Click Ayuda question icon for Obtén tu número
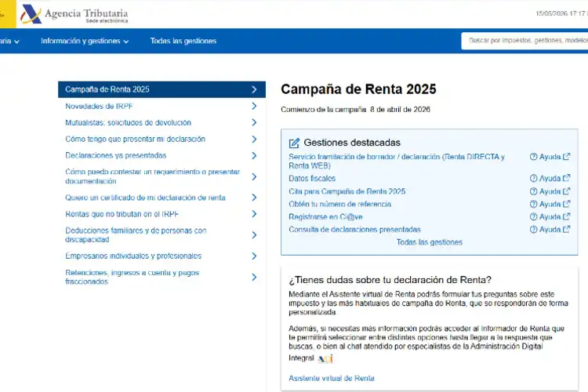The image size is (588, 392). tap(534, 204)
